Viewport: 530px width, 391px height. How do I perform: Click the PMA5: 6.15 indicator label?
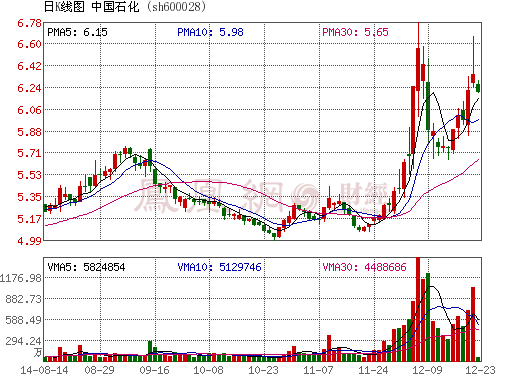(x=77, y=32)
